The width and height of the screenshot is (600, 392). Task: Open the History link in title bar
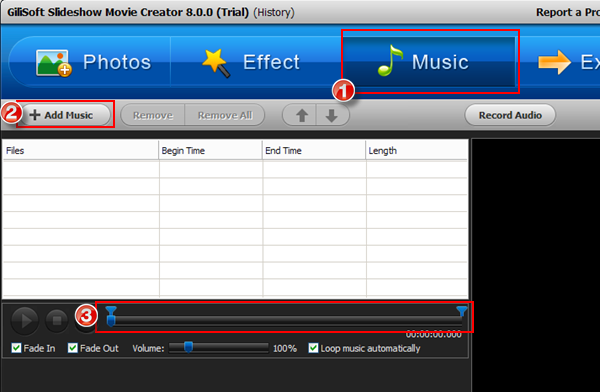(x=274, y=12)
